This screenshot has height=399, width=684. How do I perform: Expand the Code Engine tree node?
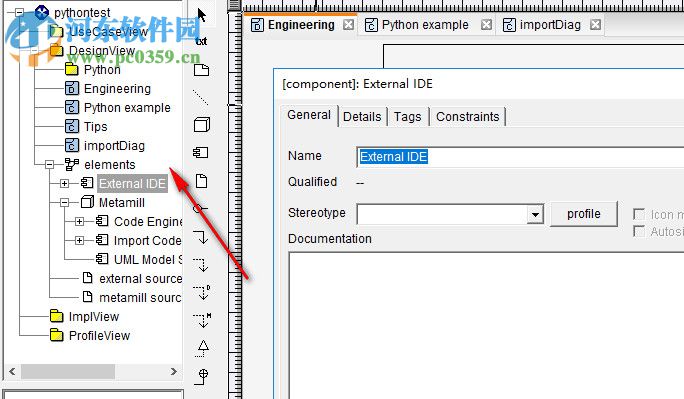(x=79, y=222)
